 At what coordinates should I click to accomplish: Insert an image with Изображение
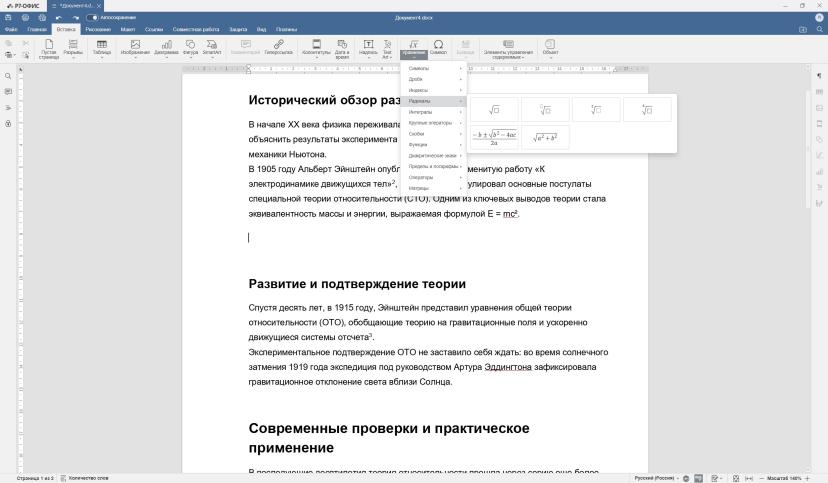pyautogui.click(x=135, y=49)
